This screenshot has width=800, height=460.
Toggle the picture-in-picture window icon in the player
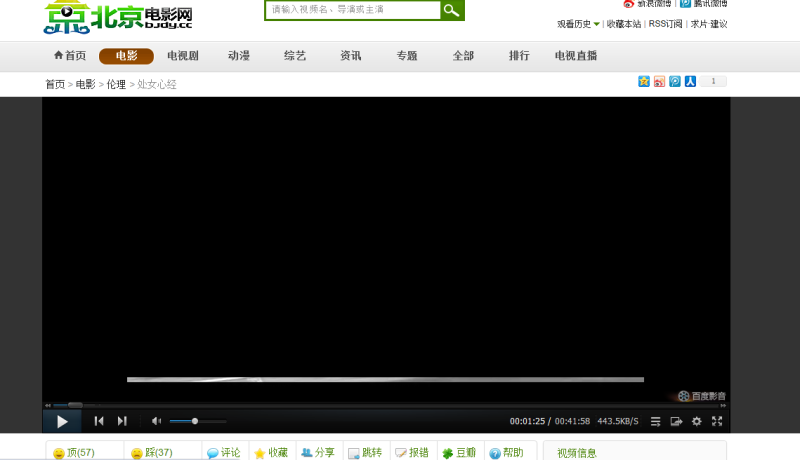677,421
